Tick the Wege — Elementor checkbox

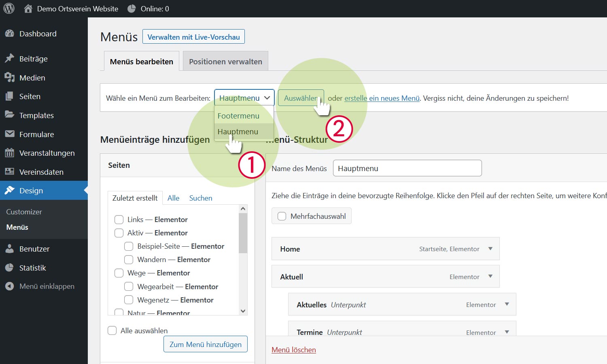tap(119, 273)
